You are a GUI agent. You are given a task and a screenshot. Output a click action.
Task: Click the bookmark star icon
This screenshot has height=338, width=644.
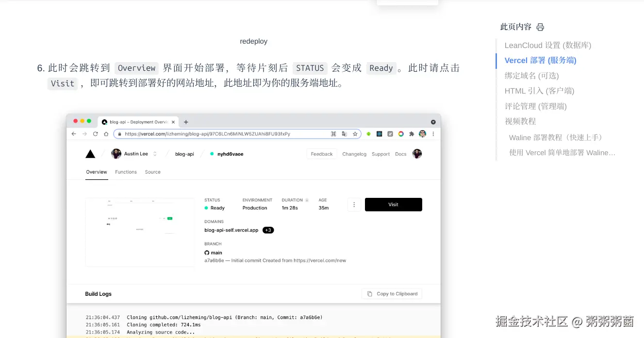click(355, 134)
